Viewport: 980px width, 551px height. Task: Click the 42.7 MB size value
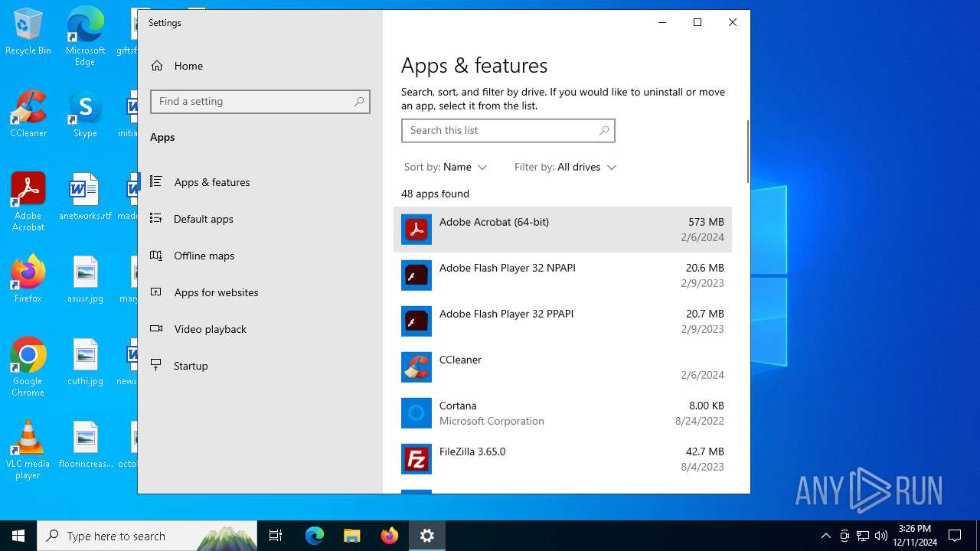(704, 452)
